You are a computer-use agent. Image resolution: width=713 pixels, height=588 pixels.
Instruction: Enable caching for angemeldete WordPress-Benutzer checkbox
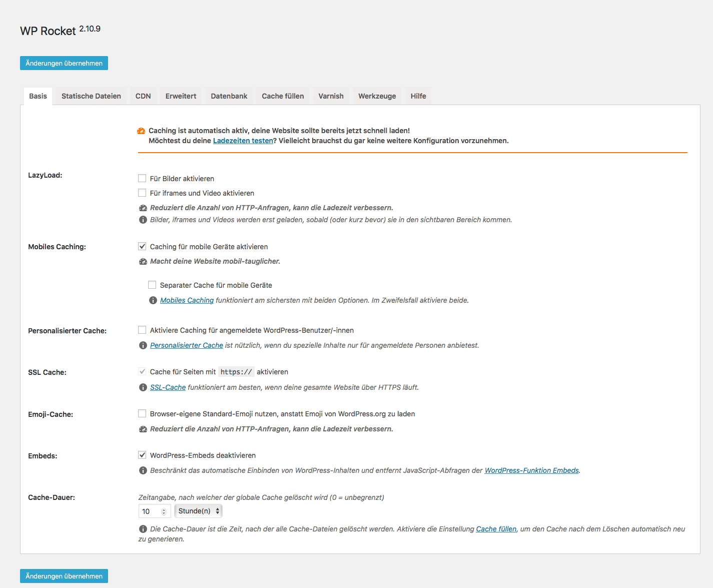(142, 330)
